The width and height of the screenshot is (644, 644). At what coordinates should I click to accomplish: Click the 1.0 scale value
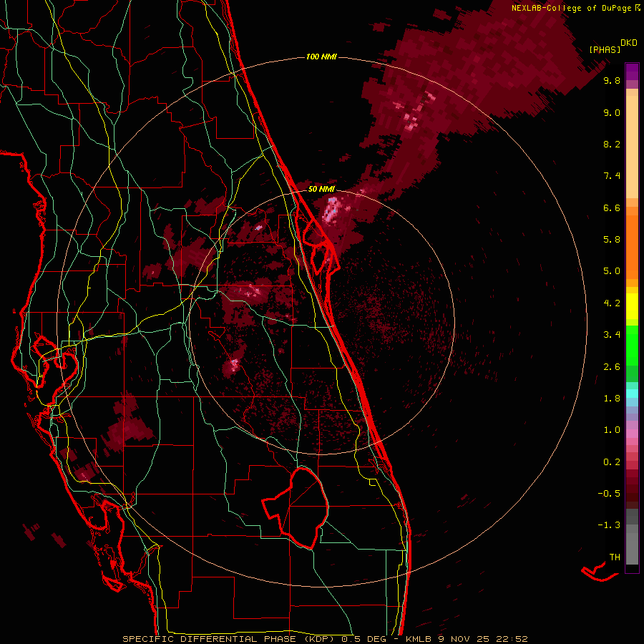pos(612,430)
